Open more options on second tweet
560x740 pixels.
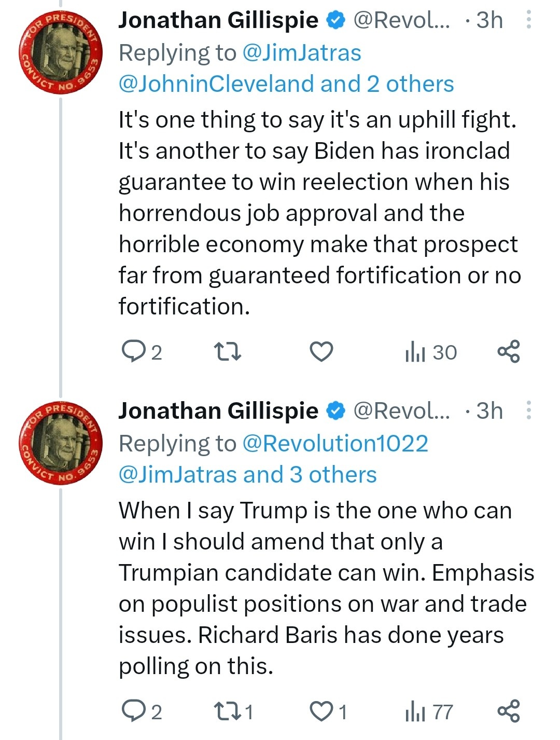click(528, 410)
